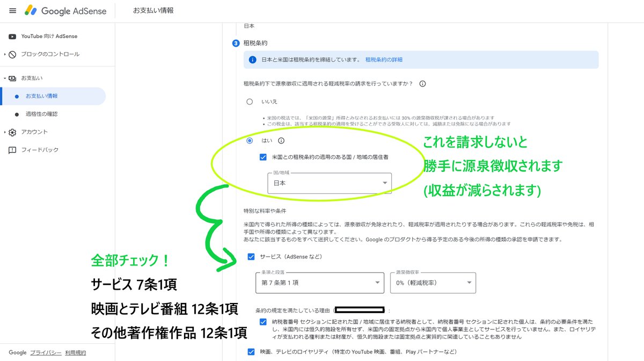644x361 pixels.
Task: Toggle サービス（AdSense など）checkbox
Action: click(251, 257)
